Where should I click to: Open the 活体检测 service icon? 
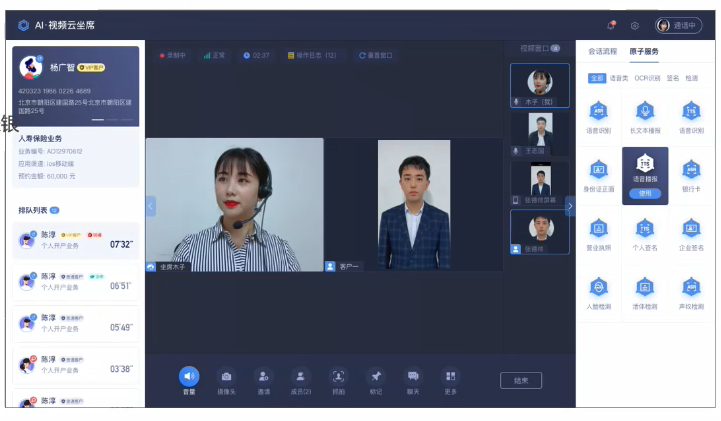click(645, 287)
